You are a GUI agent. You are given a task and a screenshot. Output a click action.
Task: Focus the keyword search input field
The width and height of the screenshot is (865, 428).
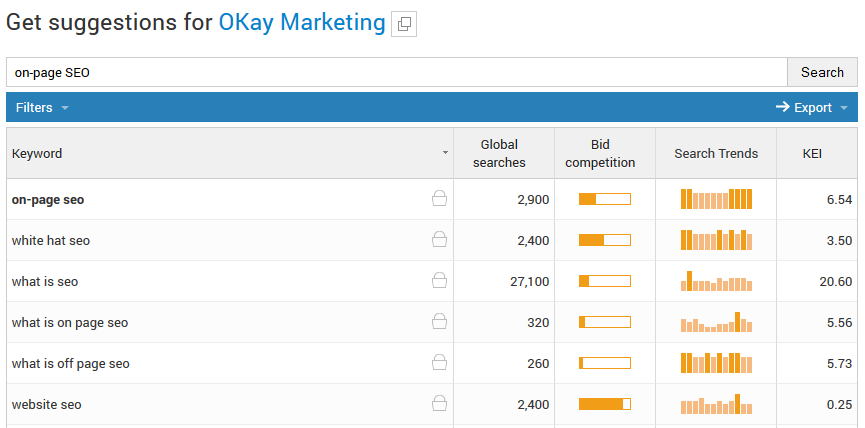[x=397, y=72]
